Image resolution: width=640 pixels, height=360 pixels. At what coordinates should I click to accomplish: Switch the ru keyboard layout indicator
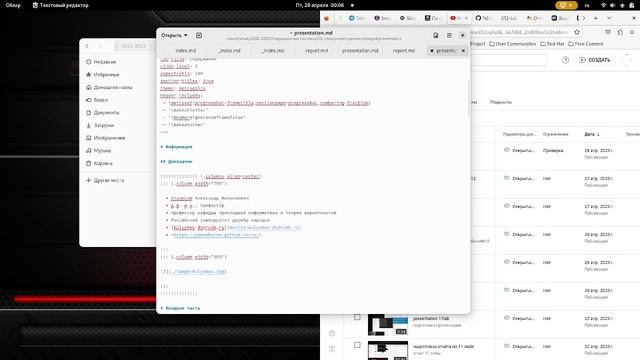tap(587, 5)
